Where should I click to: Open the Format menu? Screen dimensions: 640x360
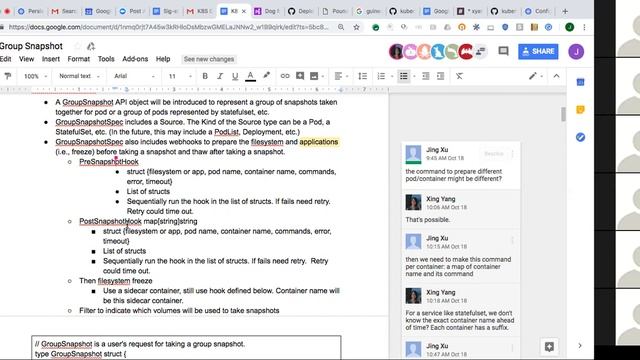point(78,59)
